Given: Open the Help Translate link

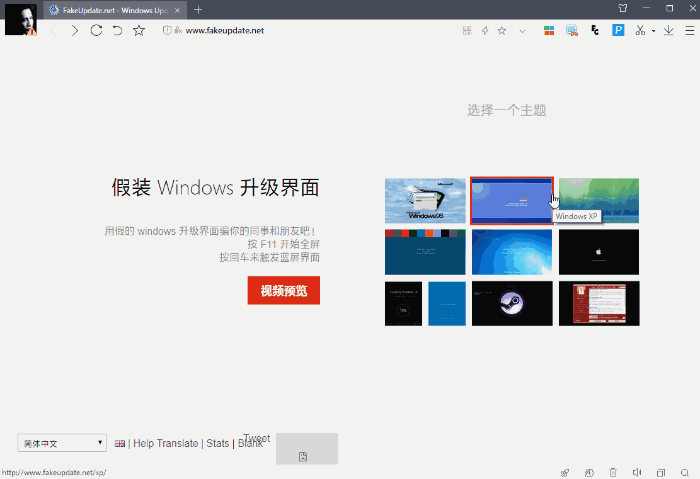Looking at the screenshot, I should point(166,443).
